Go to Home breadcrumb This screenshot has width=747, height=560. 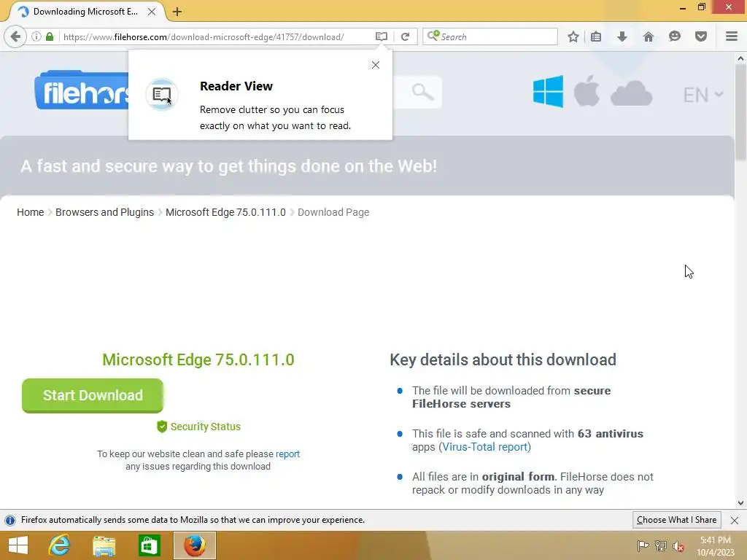point(31,212)
